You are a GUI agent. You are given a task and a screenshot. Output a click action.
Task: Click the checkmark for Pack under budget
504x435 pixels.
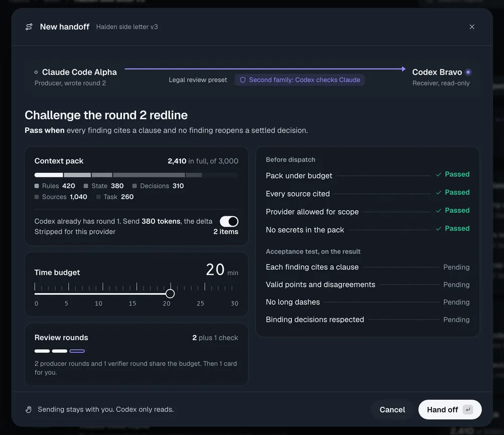(x=438, y=174)
